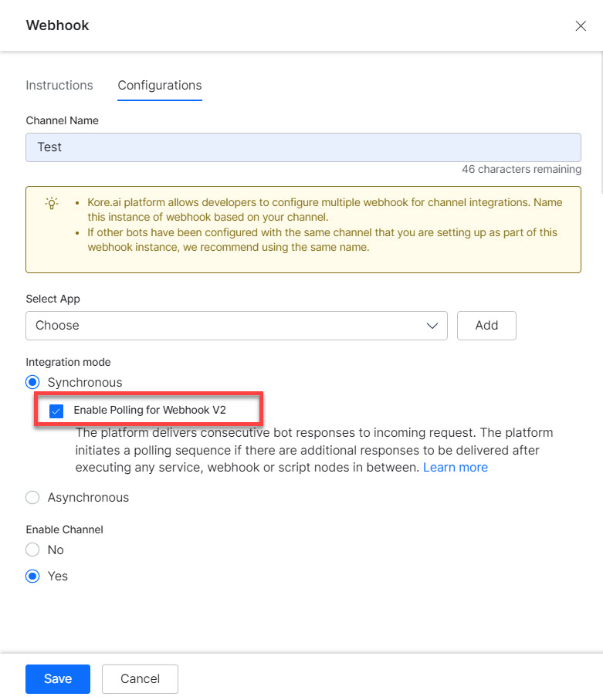Choose the Asynchronous integration mode
603x700 pixels.
[x=32, y=498]
